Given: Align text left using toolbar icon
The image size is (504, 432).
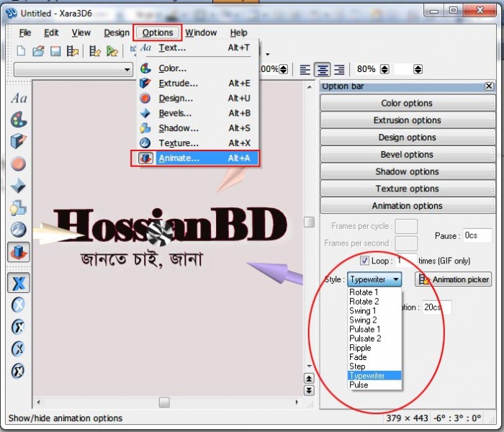Looking at the screenshot, I should (x=305, y=69).
